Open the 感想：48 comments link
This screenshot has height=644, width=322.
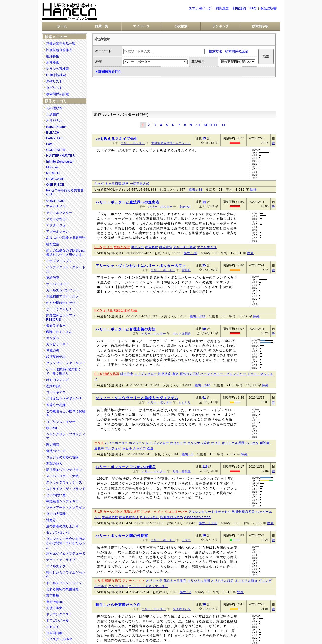(195, 190)
